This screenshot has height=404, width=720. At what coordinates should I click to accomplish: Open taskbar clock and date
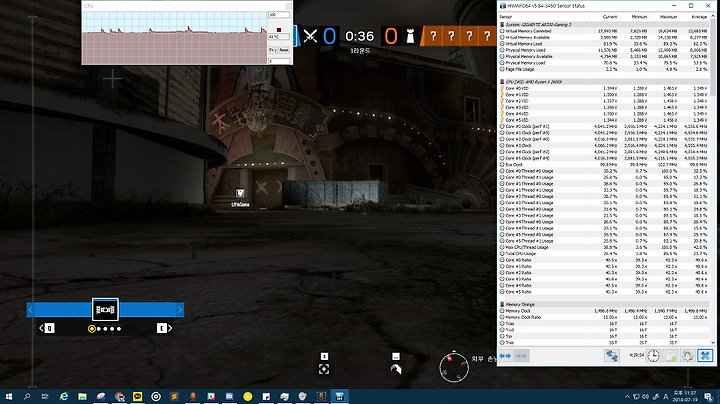tap(685, 397)
